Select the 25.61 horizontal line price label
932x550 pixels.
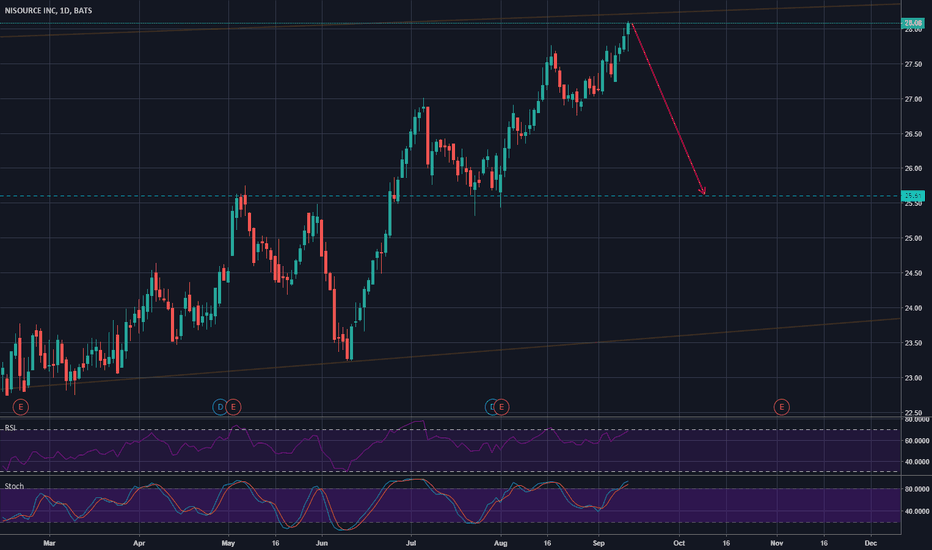tap(913, 196)
